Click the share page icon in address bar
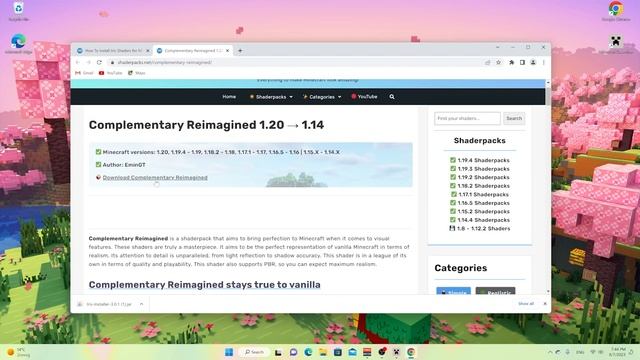Viewport: 640px width, 360px height. pos(487,62)
